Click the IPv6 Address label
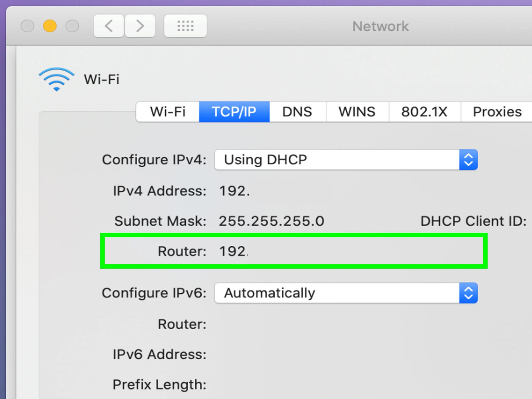The height and width of the screenshot is (399, 532). coord(160,354)
